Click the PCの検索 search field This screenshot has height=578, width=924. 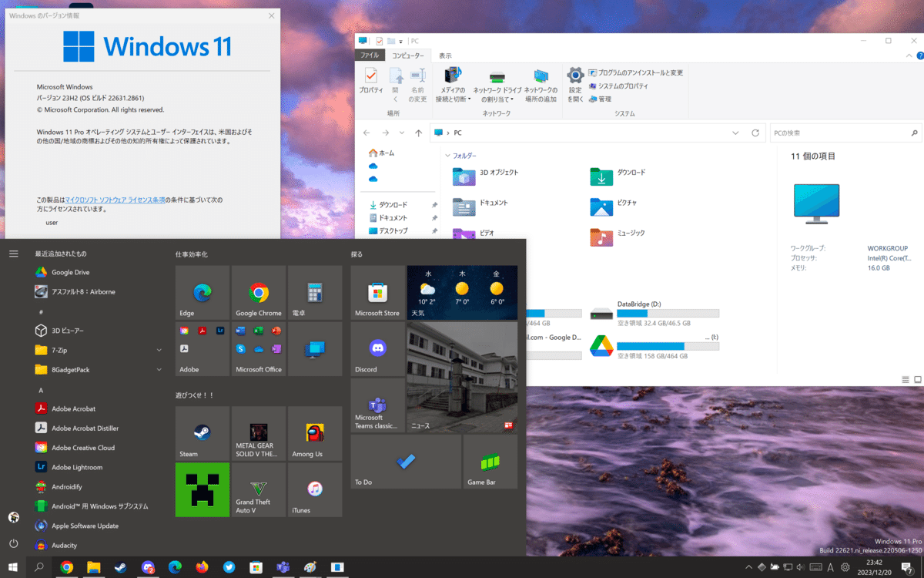[845, 133]
